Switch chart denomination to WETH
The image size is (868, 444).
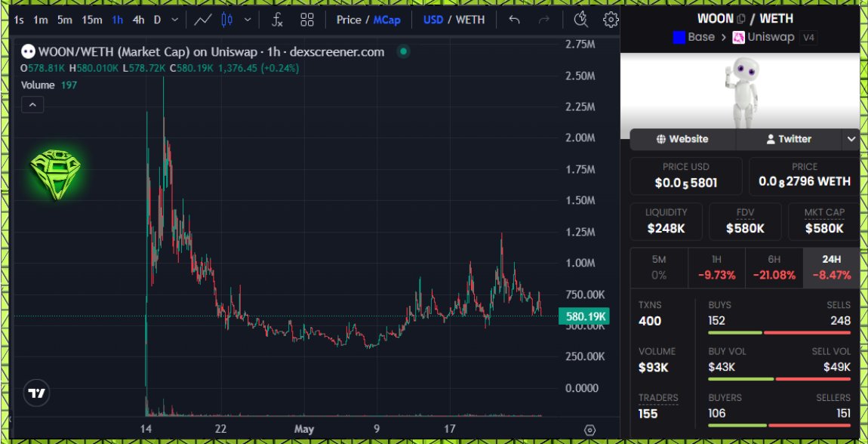tap(470, 20)
